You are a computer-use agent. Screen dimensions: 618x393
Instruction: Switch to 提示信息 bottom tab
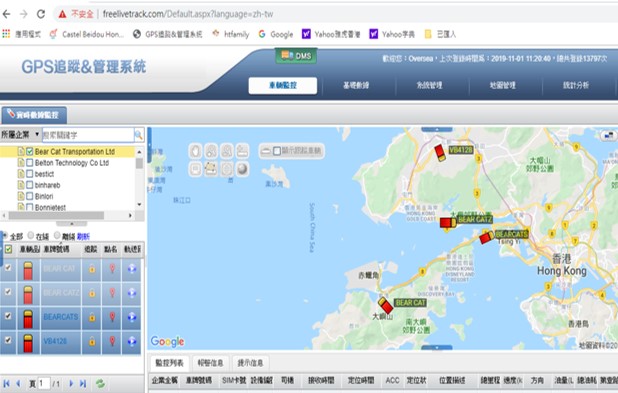(x=250, y=363)
